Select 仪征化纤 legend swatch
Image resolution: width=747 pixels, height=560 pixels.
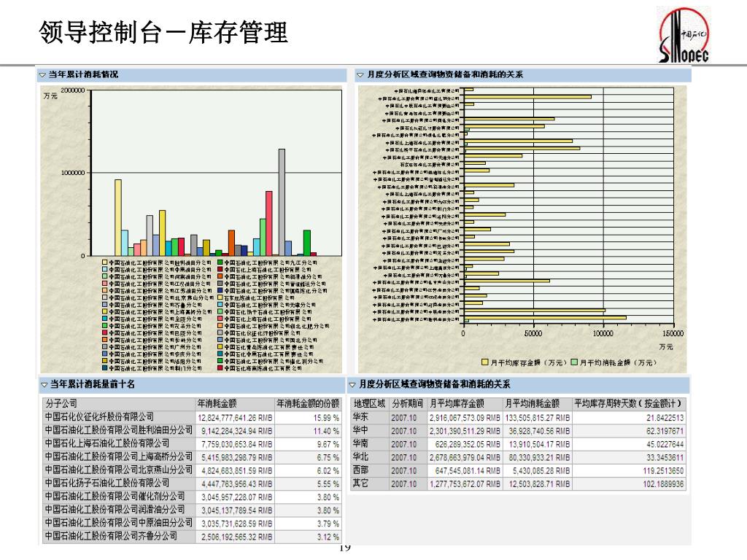(x=220, y=332)
